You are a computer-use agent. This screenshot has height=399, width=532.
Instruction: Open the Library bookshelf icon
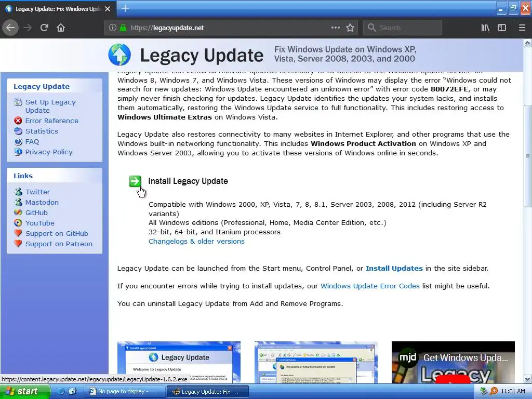(x=485, y=28)
